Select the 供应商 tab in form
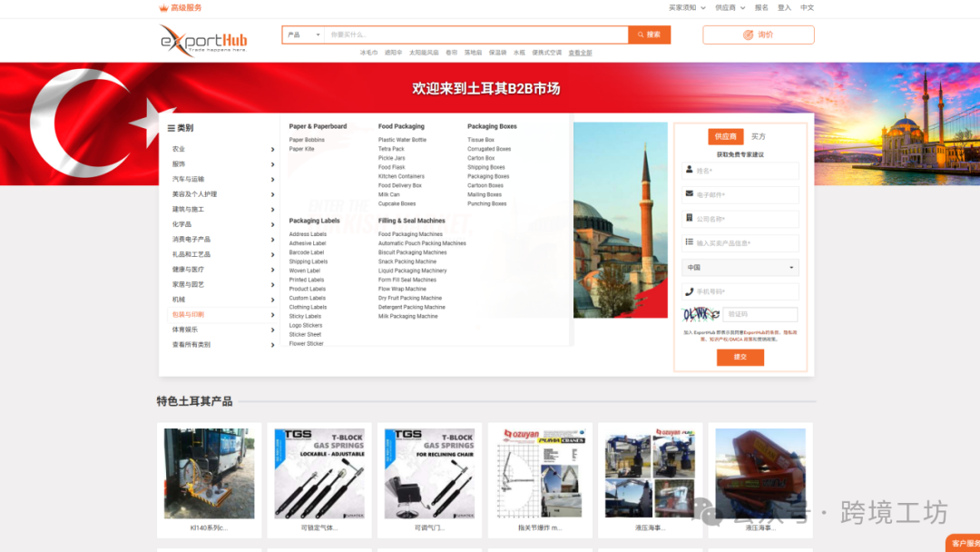 coord(726,136)
